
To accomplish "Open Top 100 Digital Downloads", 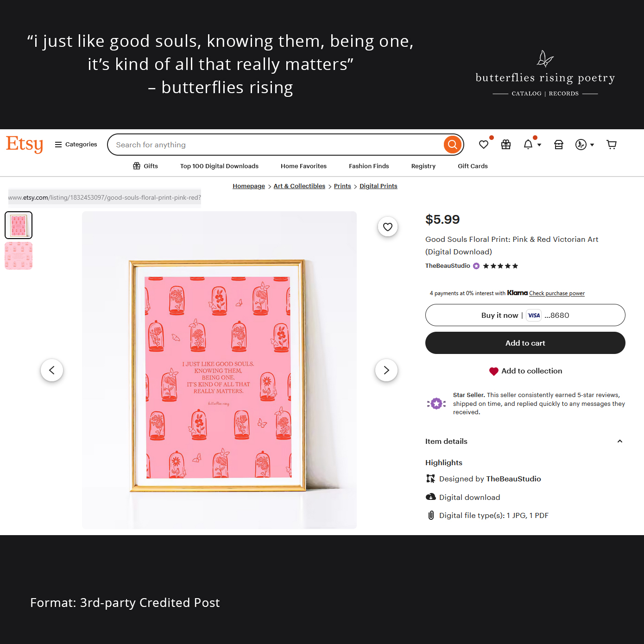I will 219,166.
